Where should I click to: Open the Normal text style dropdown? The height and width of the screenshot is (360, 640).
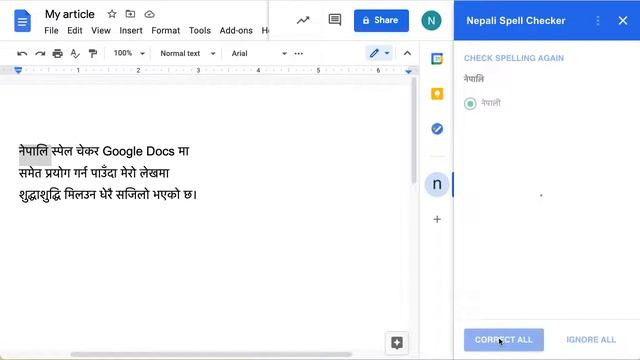(187, 53)
